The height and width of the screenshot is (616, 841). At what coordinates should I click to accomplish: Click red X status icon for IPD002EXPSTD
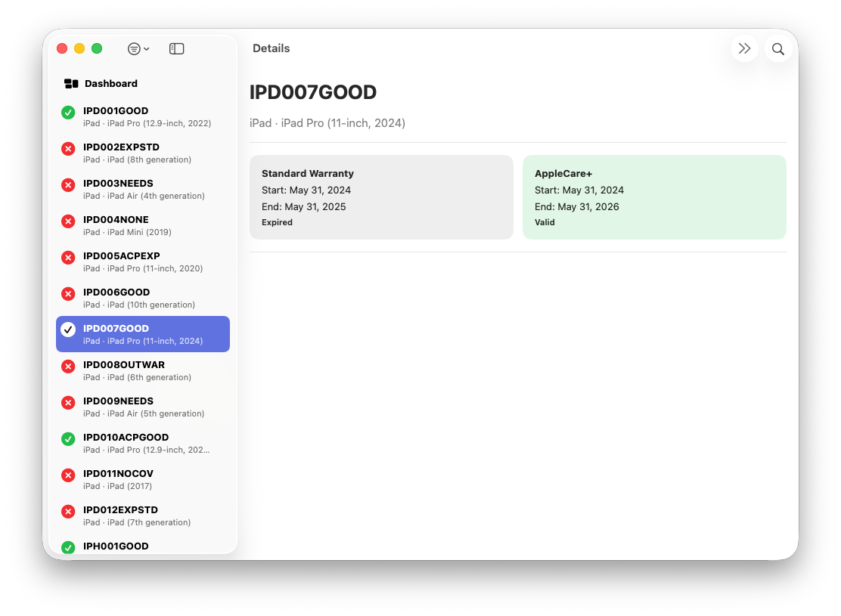coord(68,149)
